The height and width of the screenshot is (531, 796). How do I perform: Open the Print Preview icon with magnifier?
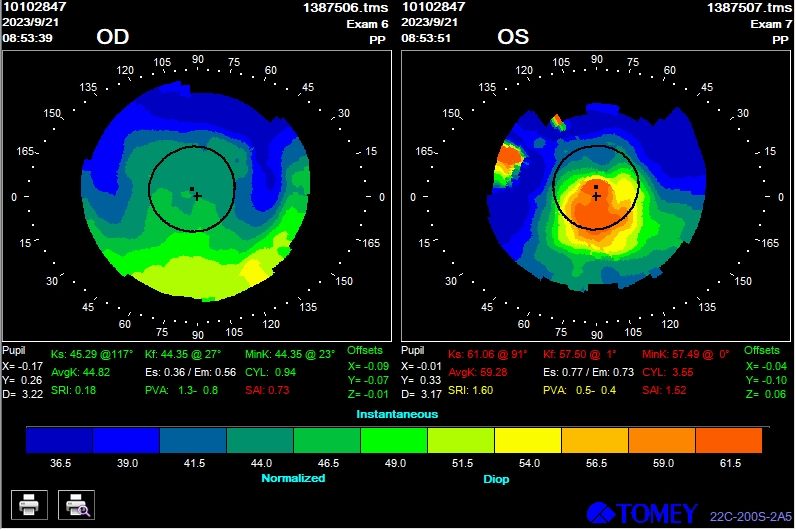[x=76, y=505]
